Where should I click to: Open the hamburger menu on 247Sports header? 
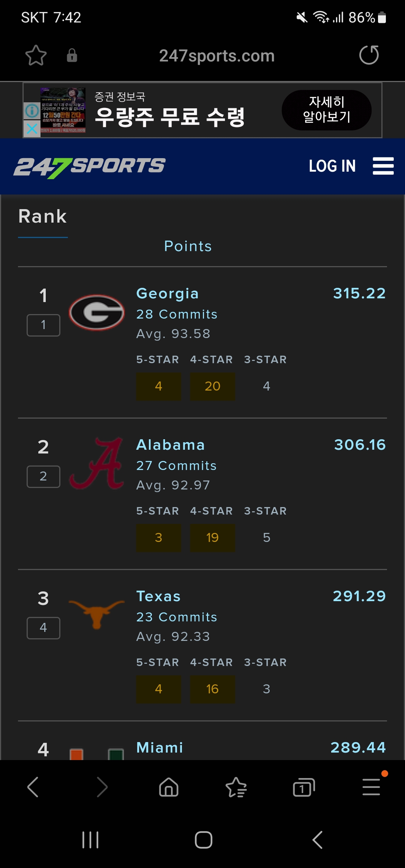point(383,166)
